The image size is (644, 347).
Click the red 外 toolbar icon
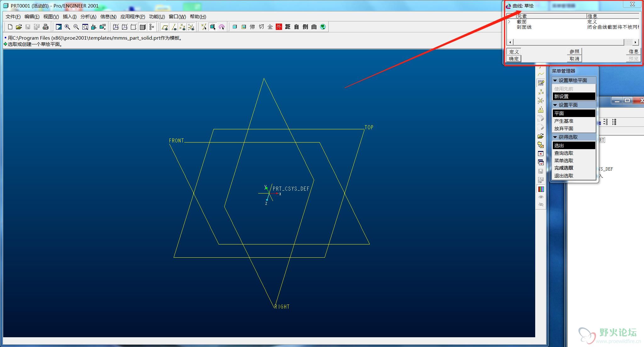279,27
